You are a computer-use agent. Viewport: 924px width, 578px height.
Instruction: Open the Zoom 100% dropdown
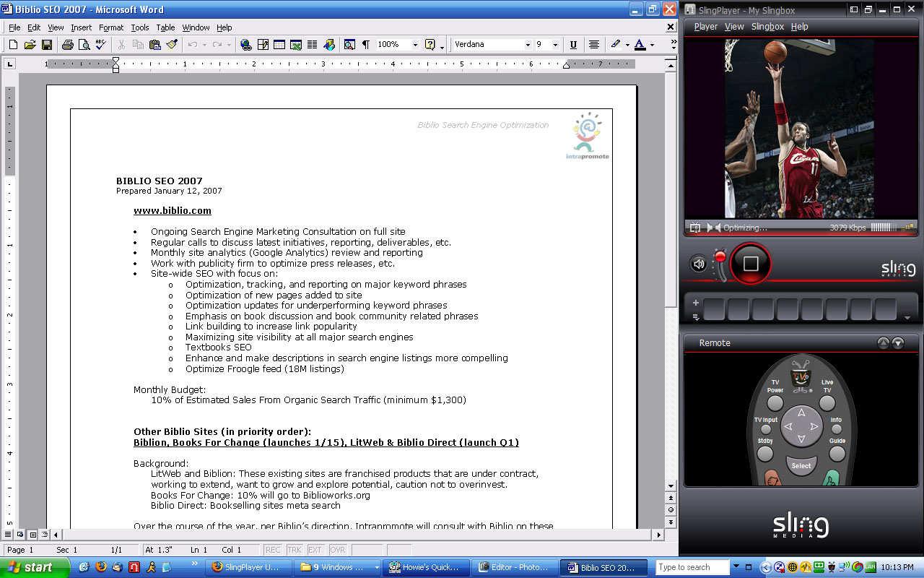(415, 45)
